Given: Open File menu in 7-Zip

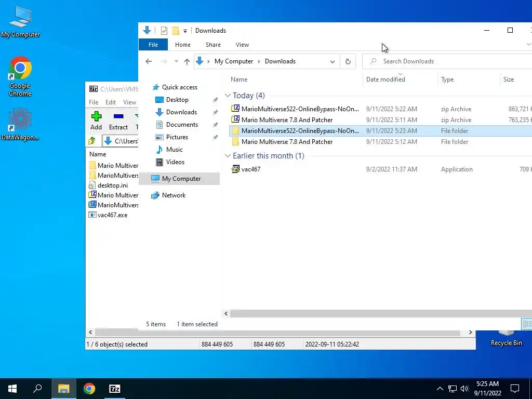Looking at the screenshot, I should (94, 102).
